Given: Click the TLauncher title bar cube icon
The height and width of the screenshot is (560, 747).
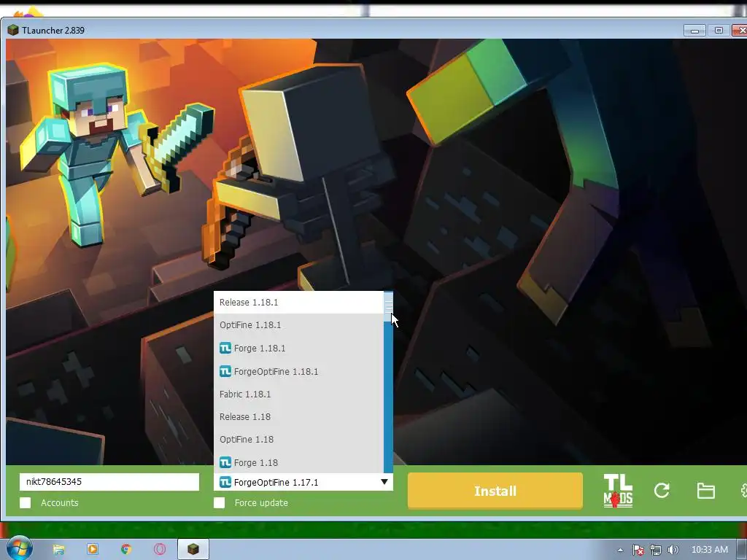Looking at the screenshot, I should pos(13,30).
